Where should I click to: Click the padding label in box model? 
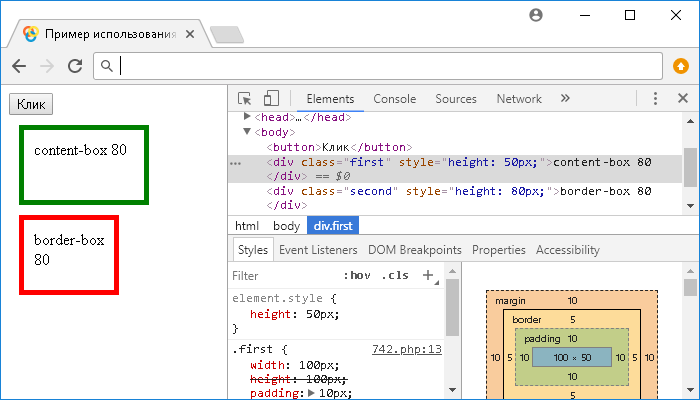542,339
